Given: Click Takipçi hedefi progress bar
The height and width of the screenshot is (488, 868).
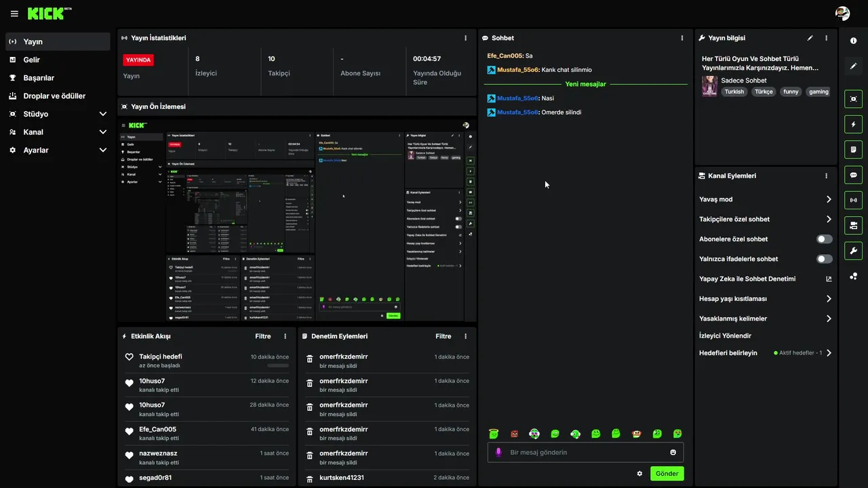Looking at the screenshot, I should pos(278,365).
